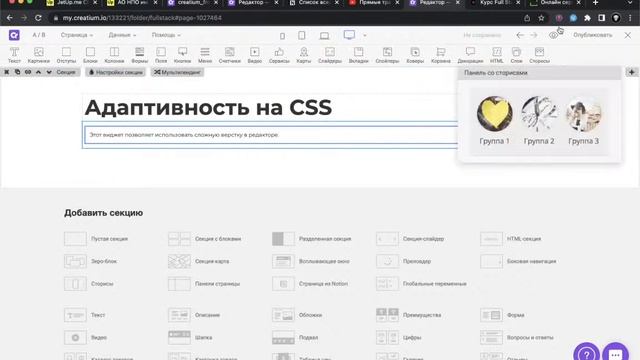Open Настройки секции button

[x=116, y=72]
